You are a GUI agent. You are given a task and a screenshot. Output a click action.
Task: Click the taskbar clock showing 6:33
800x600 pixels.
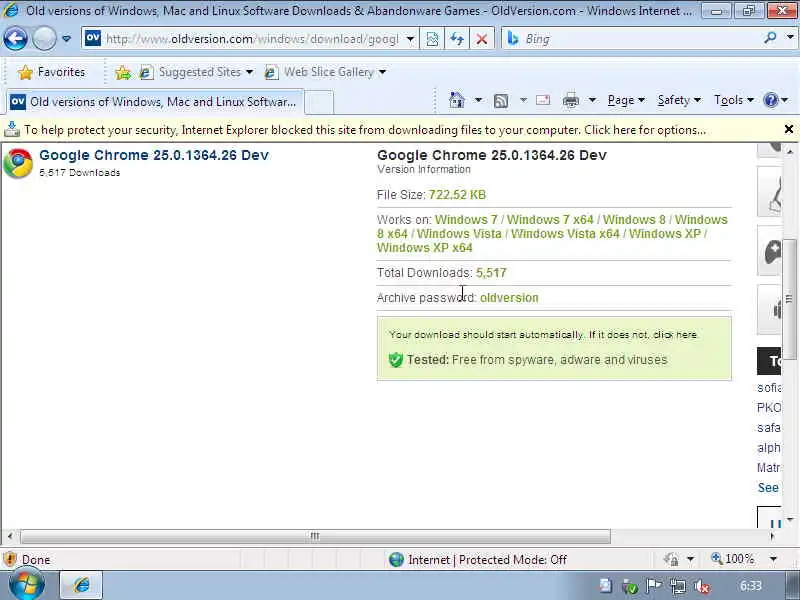click(x=751, y=586)
